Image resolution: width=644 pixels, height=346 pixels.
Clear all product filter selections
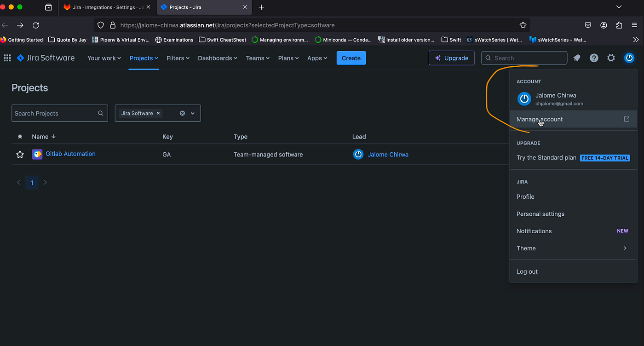182,113
